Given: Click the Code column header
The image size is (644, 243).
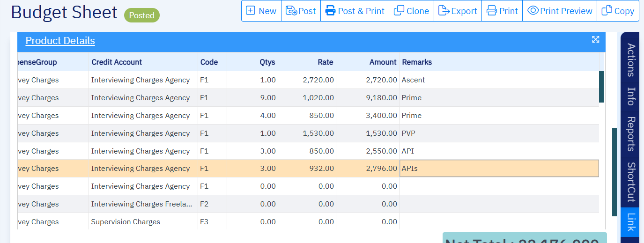Looking at the screenshot, I should coord(212,62).
